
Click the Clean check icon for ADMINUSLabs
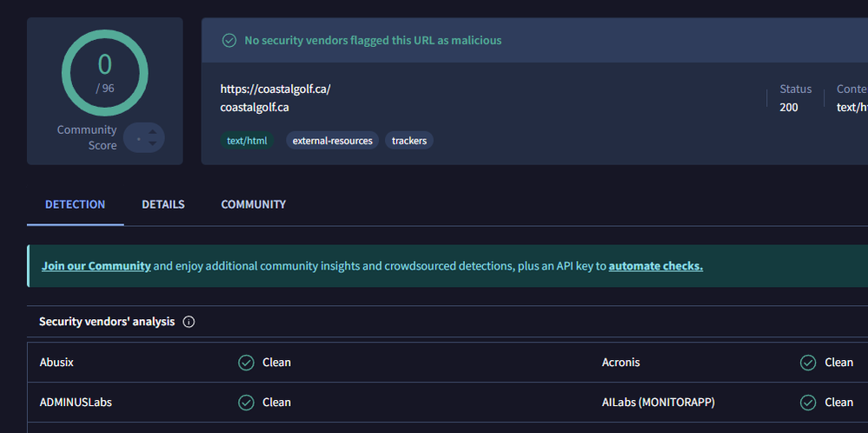point(246,403)
